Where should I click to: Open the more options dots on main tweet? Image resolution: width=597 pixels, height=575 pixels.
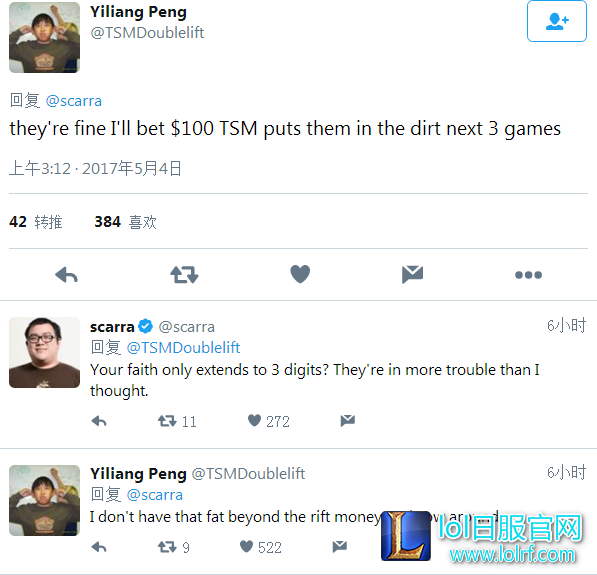[528, 275]
